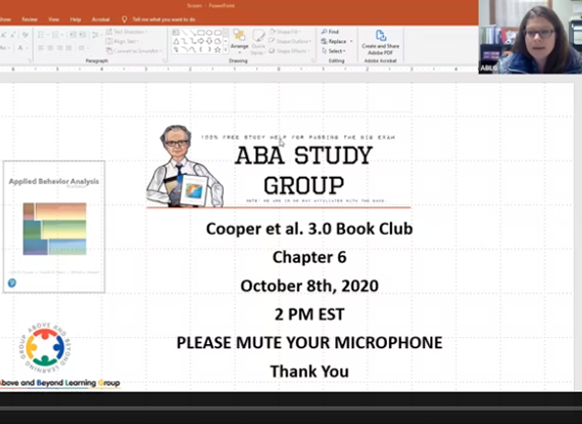Click Create and Share Adobe PDF
The image size is (582, 424).
380,42
